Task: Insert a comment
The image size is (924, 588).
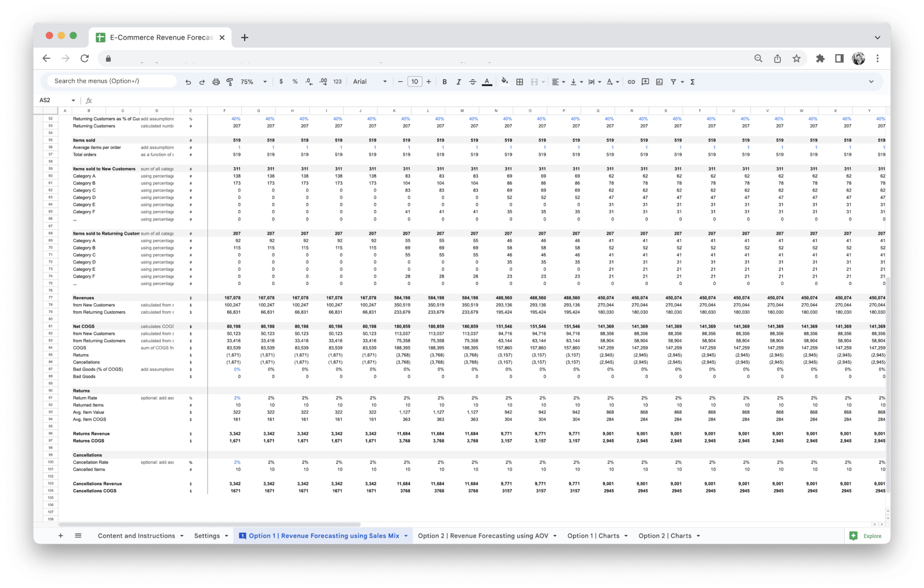Action: (x=645, y=82)
